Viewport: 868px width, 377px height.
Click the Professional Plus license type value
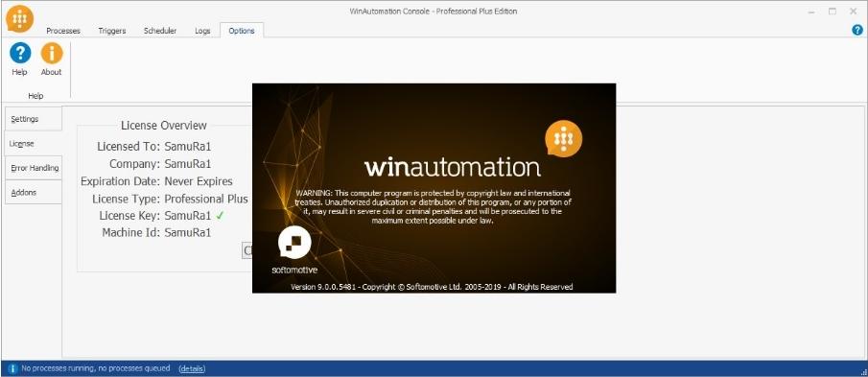(206, 199)
